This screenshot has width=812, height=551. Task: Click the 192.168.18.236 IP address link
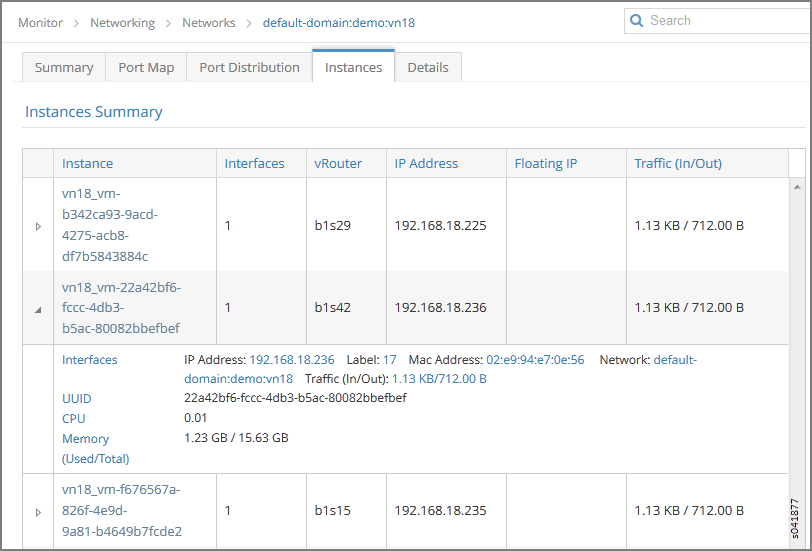click(291, 360)
